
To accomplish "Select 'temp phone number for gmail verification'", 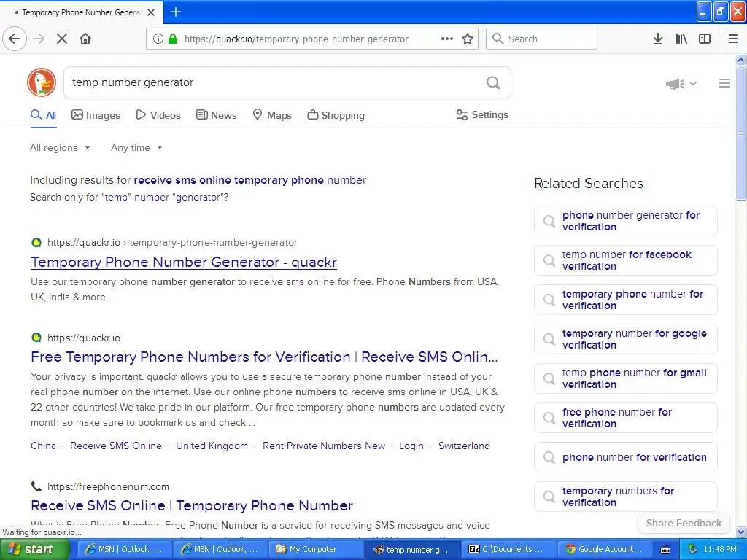I will (625, 378).
